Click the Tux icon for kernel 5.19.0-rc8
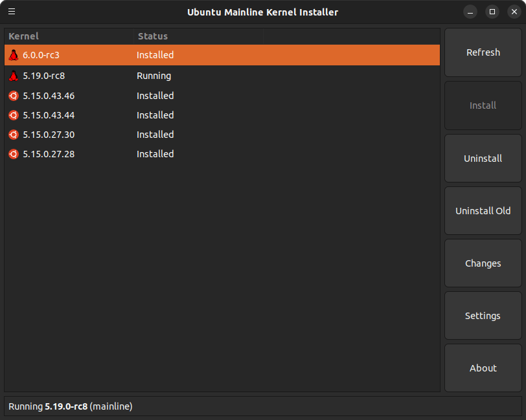The image size is (526, 420). (14, 76)
